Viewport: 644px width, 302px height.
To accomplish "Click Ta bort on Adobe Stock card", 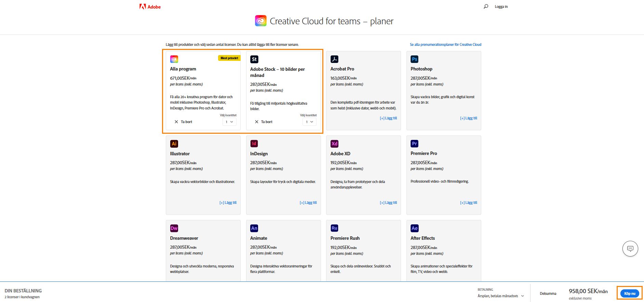I will [x=267, y=122].
